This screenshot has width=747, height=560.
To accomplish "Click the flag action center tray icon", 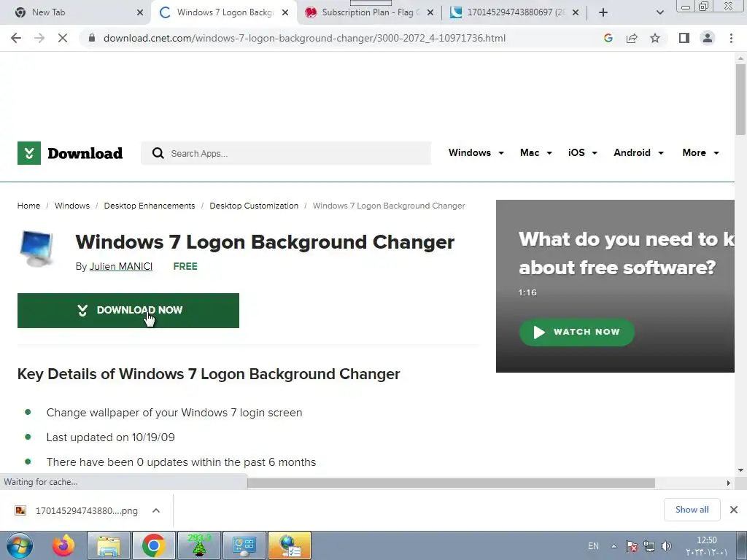I will tap(632, 546).
